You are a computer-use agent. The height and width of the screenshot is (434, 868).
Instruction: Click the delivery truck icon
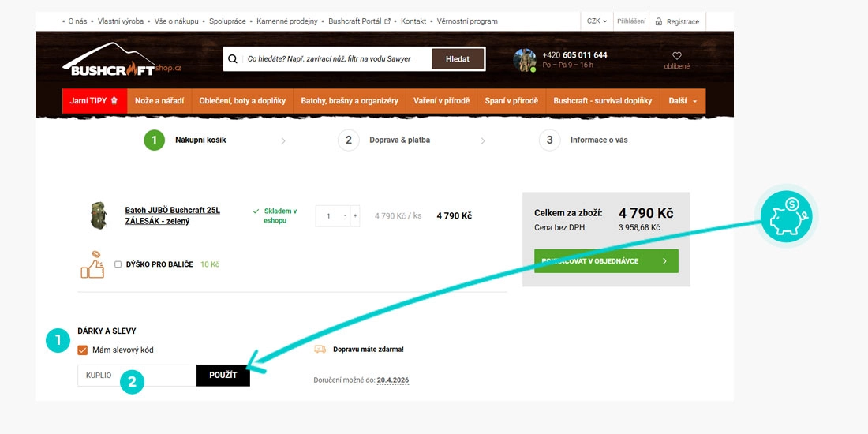point(320,350)
